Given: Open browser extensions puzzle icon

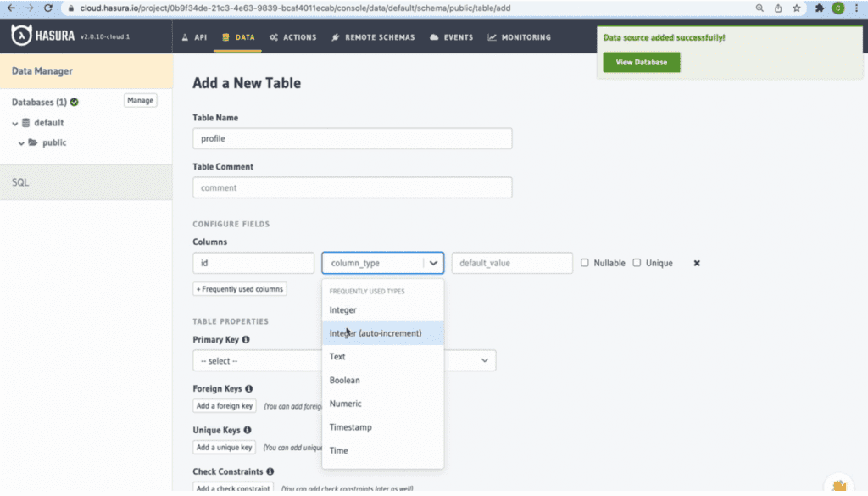Looking at the screenshot, I should coord(820,8).
